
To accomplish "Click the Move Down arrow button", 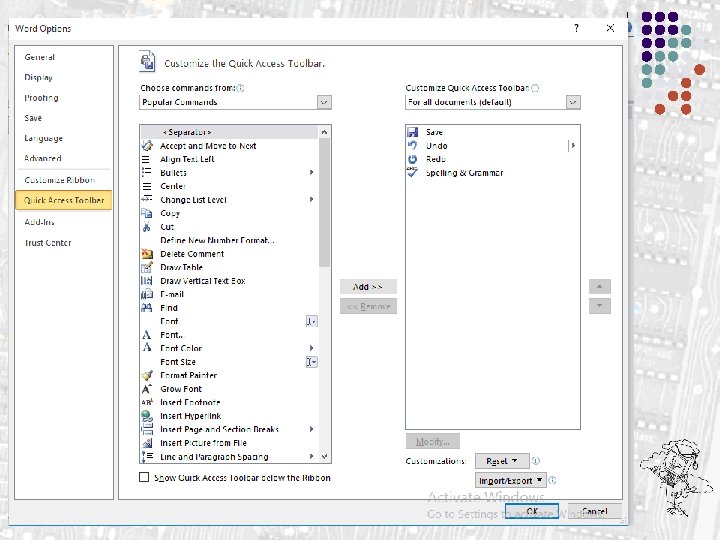I will (599, 306).
